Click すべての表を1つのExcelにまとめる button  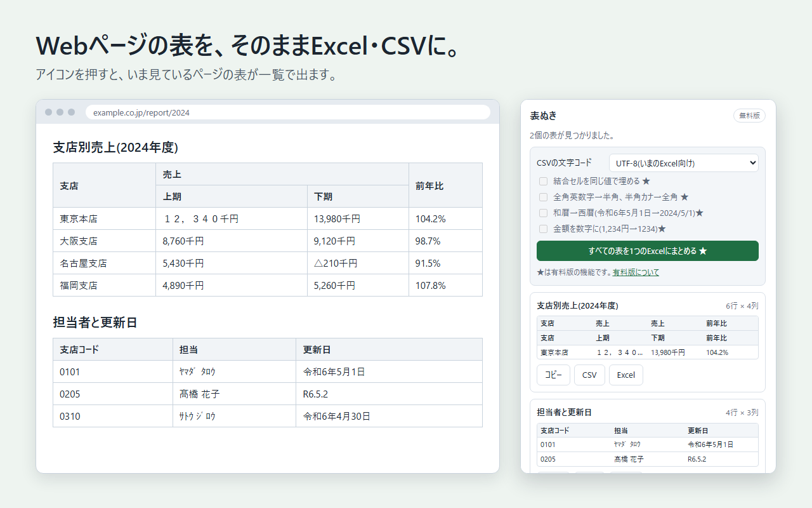[648, 251]
